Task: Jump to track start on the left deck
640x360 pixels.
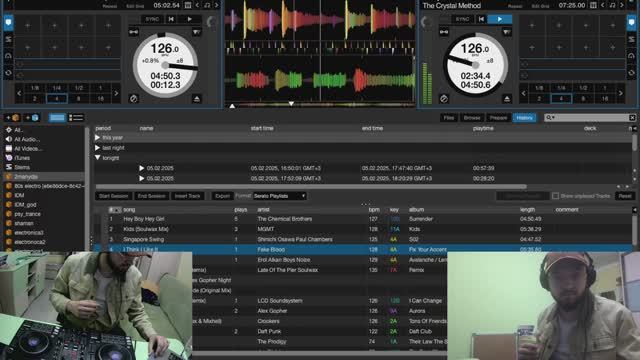Action: coord(171,19)
